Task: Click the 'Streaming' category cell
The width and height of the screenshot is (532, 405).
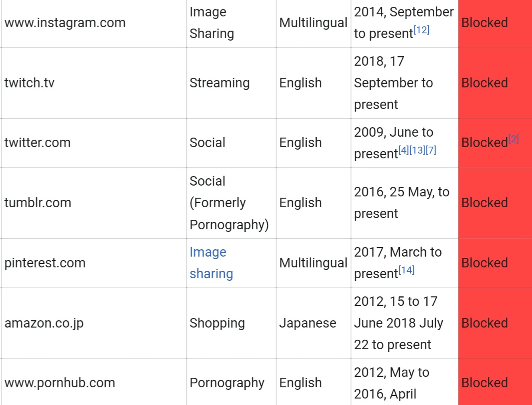Action: pyautogui.click(x=231, y=83)
